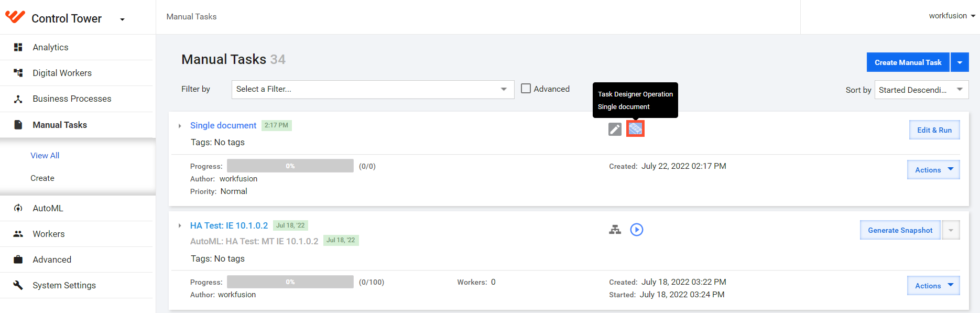The image size is (980, 313).
Task: Start the HA Test task with play icon
Action: (636, 230)
